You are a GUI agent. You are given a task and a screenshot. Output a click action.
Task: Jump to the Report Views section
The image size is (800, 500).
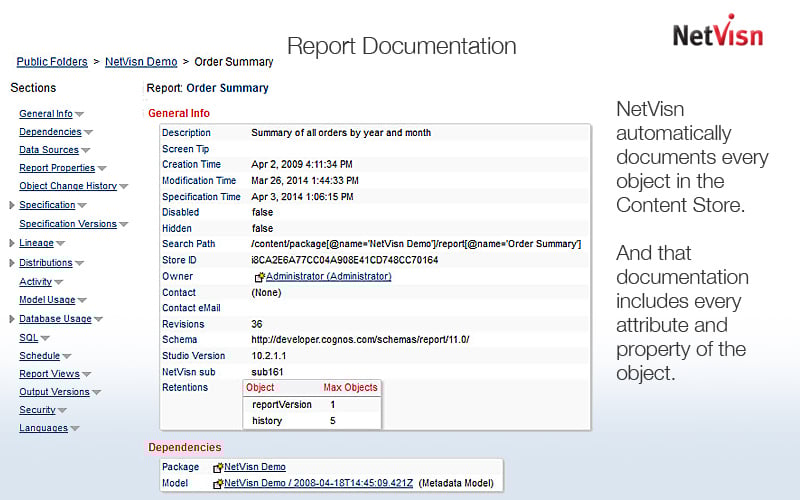[x=49, y=374]
